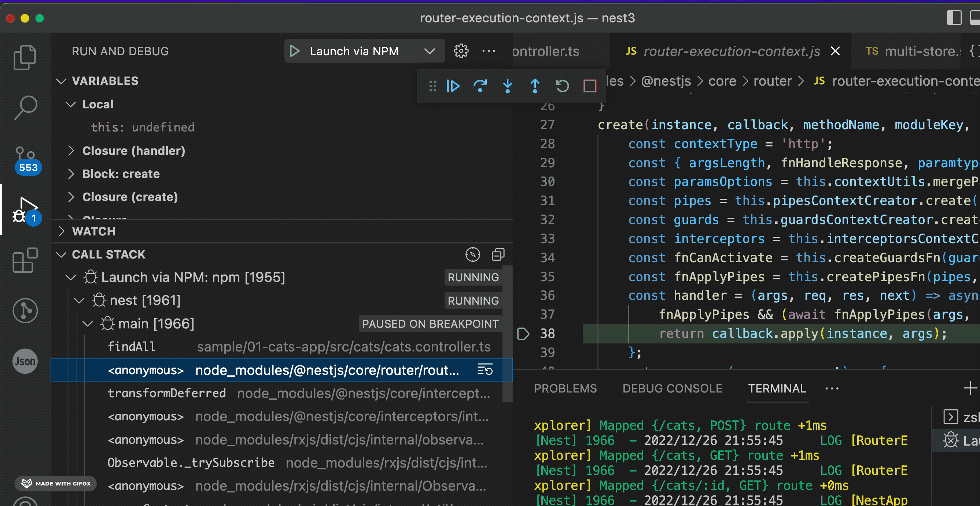Click the line 38 breakpoint glyph
Viewport: 980px width, 506px height.
point(523,334)
